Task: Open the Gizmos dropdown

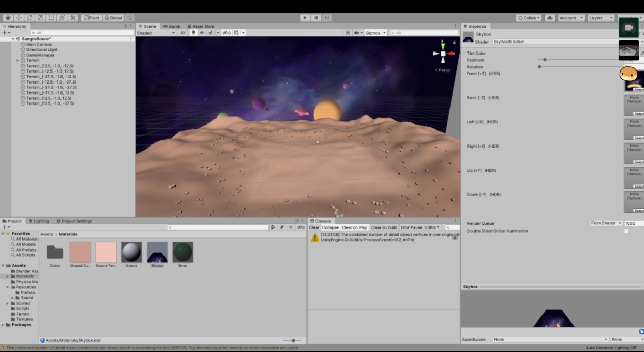Action: pyautogui.click(x=375, y=33)
